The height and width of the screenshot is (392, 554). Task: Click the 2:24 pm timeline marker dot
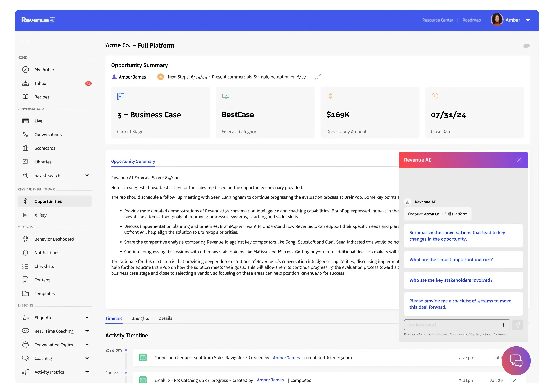click(126, 350)
